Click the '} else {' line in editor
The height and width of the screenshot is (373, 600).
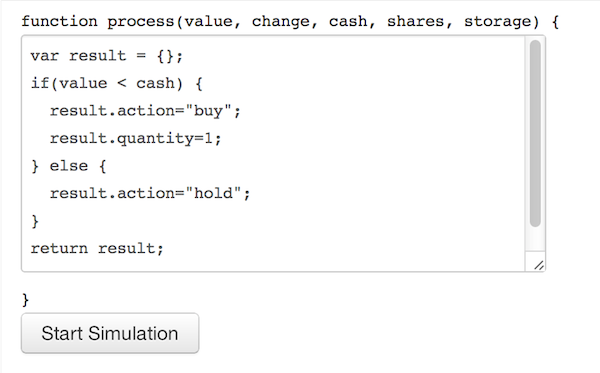[x=68, y=166]
